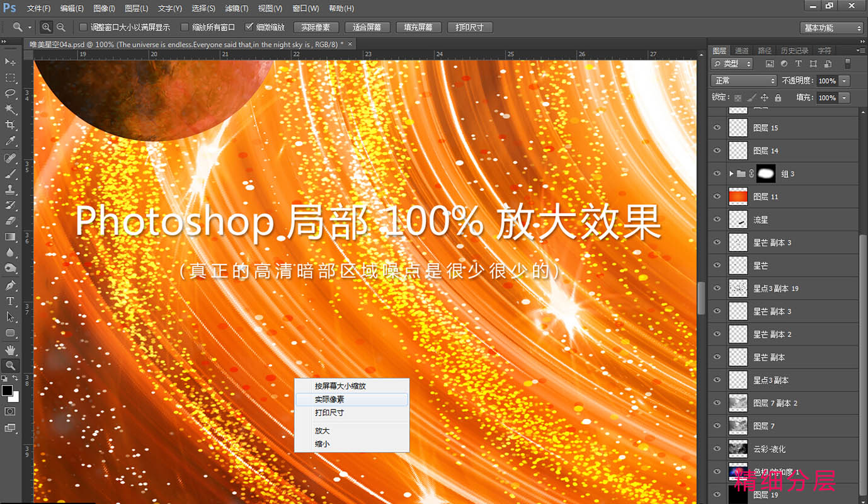The height and width of the screenshot is (504, 868).
Task: Select the Brush tool
Action: click(10, 174)
